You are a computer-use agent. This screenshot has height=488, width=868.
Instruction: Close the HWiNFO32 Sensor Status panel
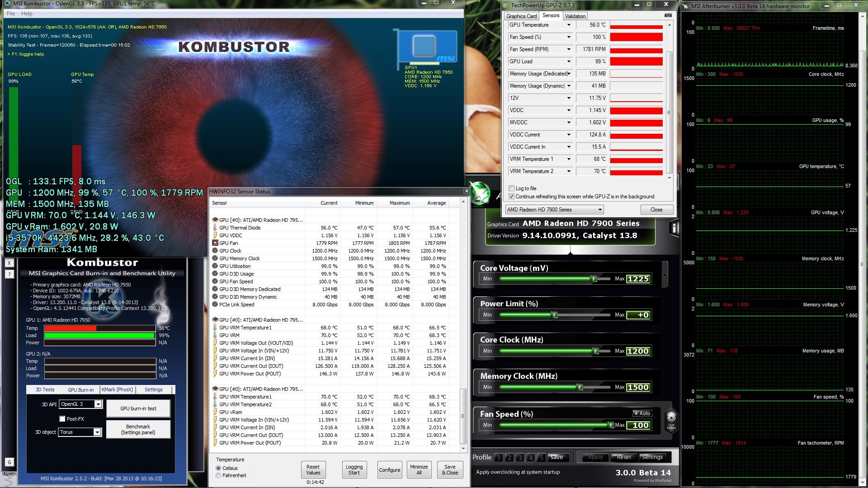(467, 191)
